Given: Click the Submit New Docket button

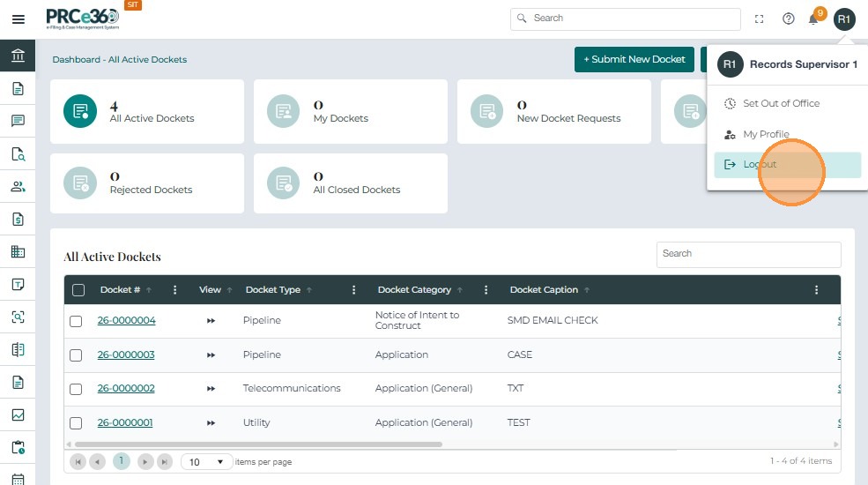Looking at the screenshot, I should point(634,59).
